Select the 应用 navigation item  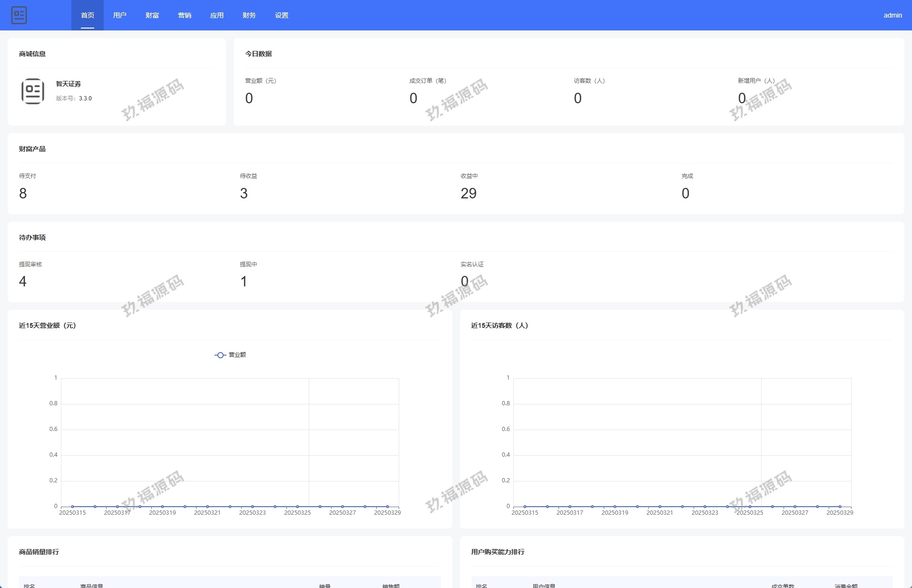click(217, 15)
